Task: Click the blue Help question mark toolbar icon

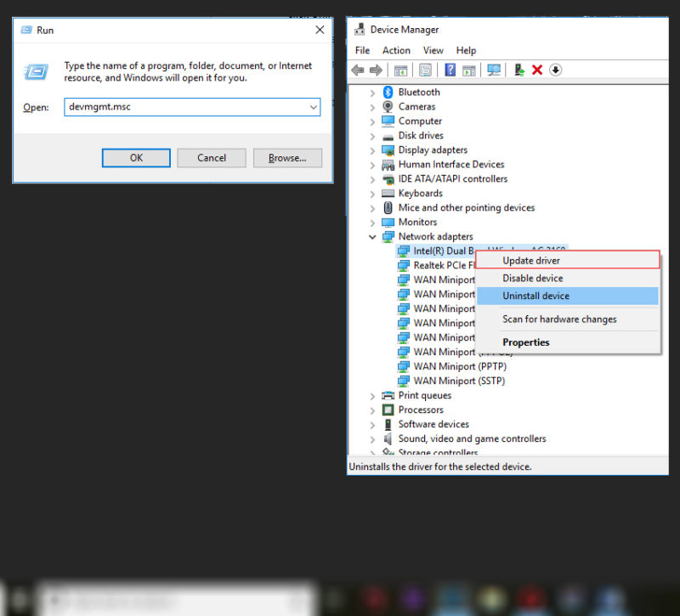Action: [x=450, y=71]
